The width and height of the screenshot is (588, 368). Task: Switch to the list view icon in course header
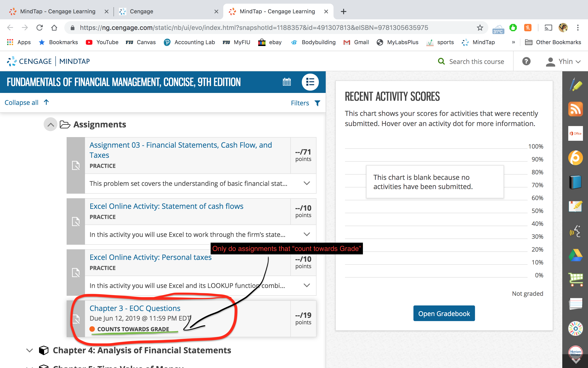coord(310,82)
